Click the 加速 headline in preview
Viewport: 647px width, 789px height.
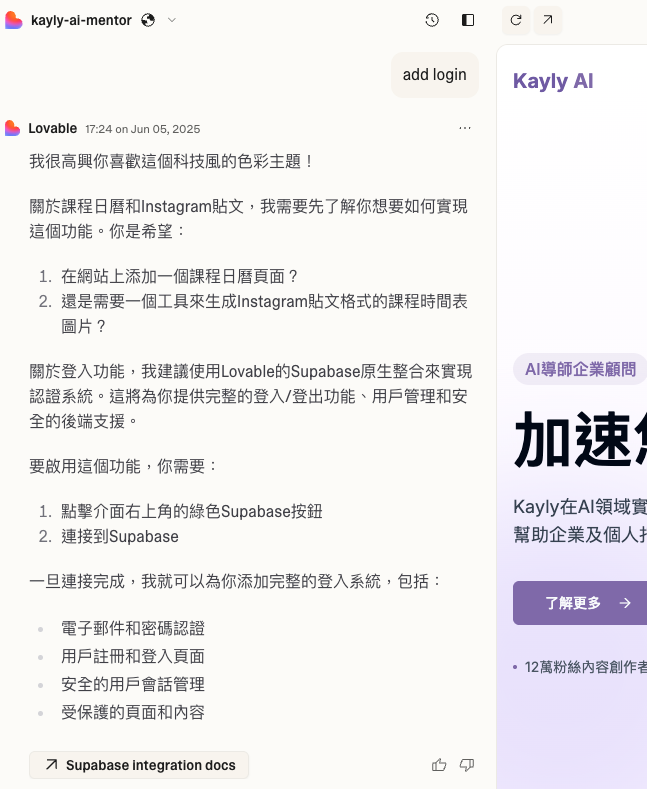coord(580,439)
